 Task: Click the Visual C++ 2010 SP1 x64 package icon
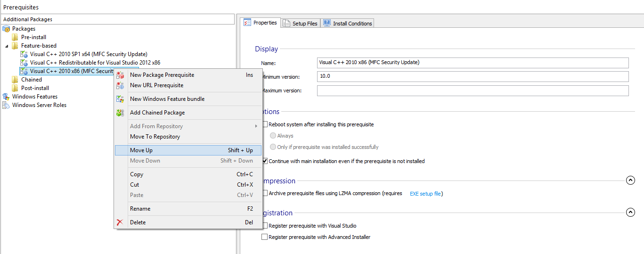pos(24,54)
